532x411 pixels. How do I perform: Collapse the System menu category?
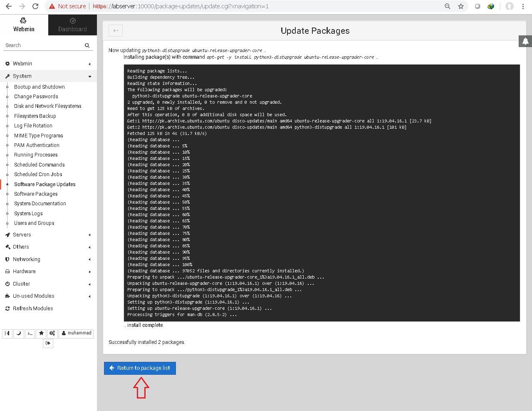pyautogui.click(x=48, y=76)
